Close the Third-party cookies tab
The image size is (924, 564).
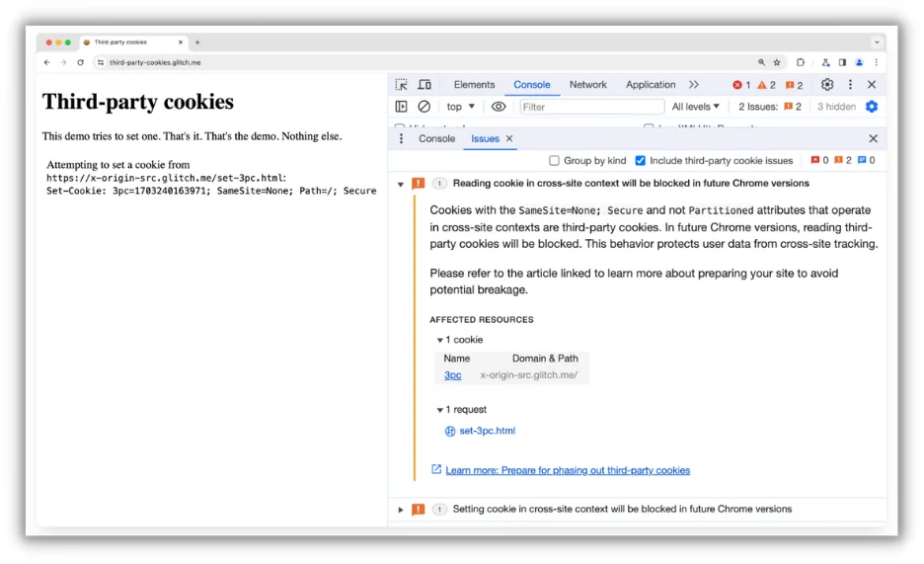point(181,42)
